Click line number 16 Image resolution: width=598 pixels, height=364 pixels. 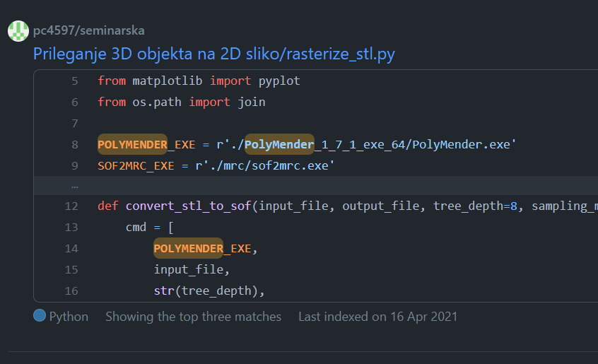tap(71, 291)
